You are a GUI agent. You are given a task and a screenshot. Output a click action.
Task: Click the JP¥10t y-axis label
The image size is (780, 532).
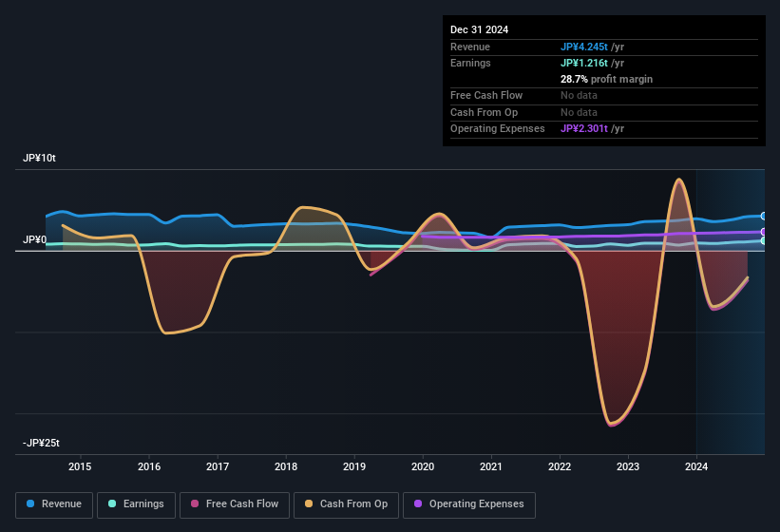tap(40, 159)
